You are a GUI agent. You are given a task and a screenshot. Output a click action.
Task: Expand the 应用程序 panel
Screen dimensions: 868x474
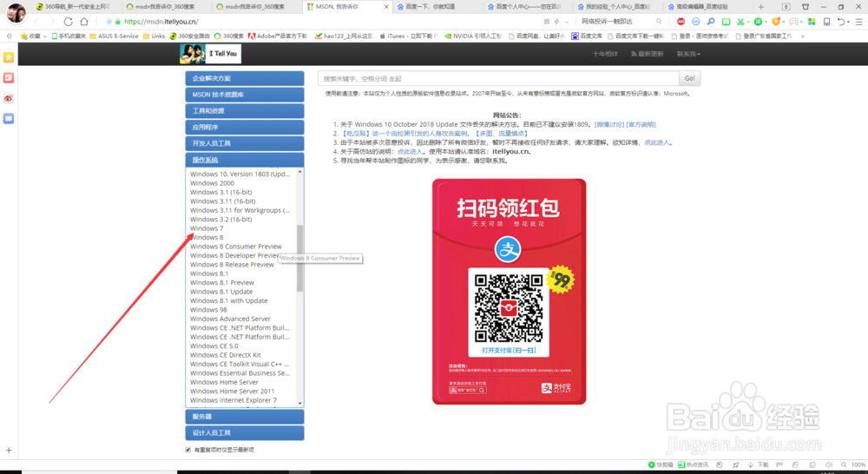[245, 128]
